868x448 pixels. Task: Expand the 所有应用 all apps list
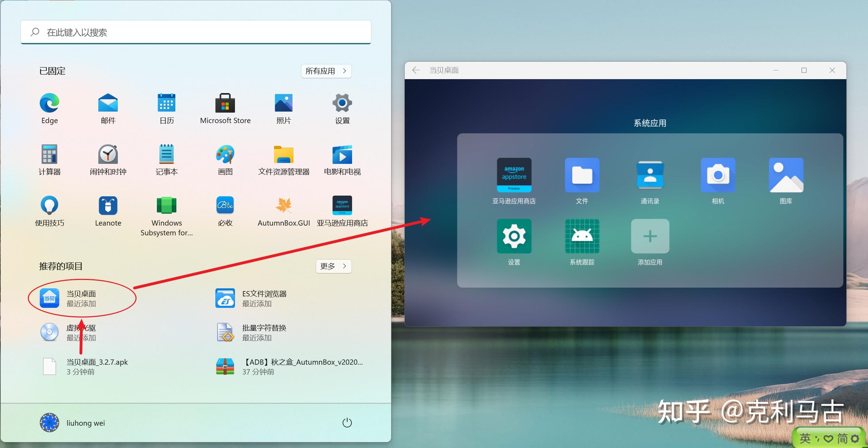[x=326, y=71]
